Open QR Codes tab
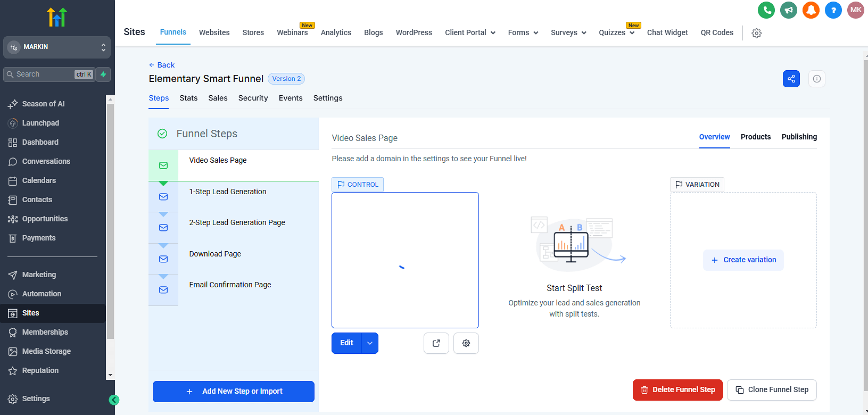 (717, 32)
